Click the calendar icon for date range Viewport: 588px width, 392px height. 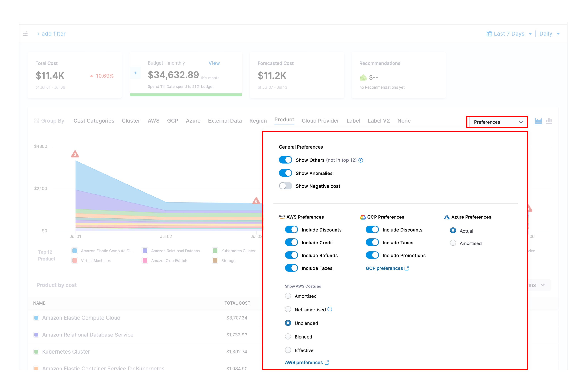[489, 34]
